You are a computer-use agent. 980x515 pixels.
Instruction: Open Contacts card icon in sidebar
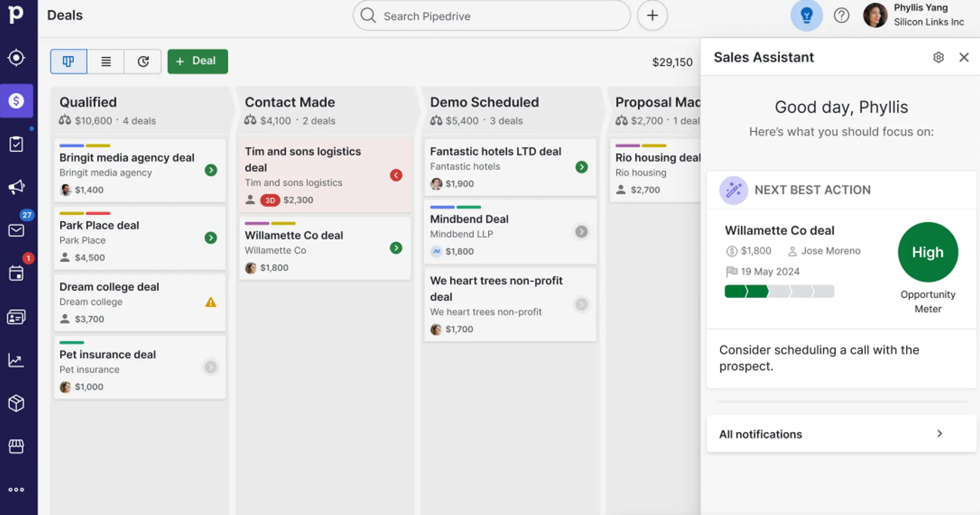point(16,317)
